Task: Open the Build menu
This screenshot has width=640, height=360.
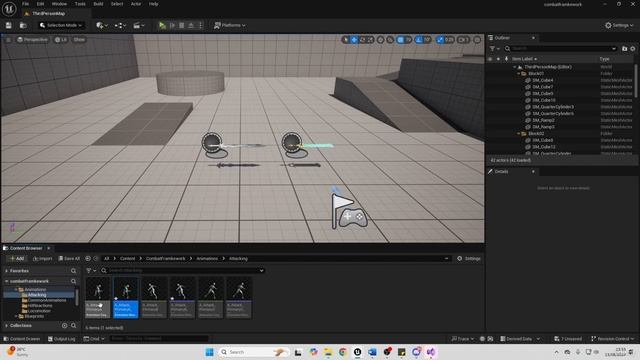Action: coord(98,4)
